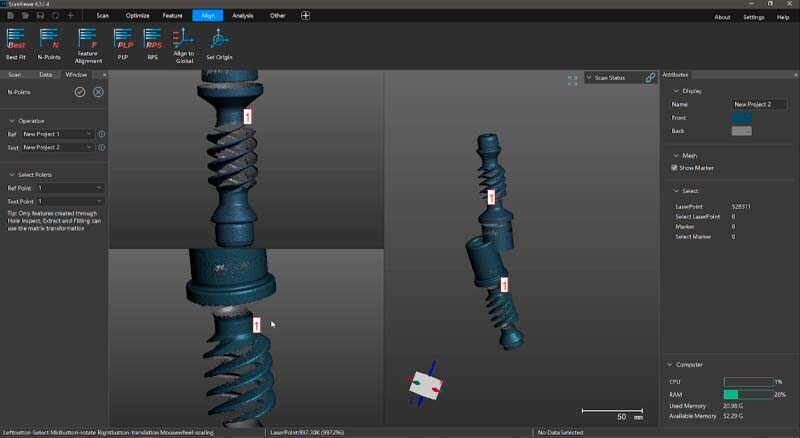Collapse the Scan Status panel
The width and height of the screenshot is (800, 438).
(x=590, y=77)
